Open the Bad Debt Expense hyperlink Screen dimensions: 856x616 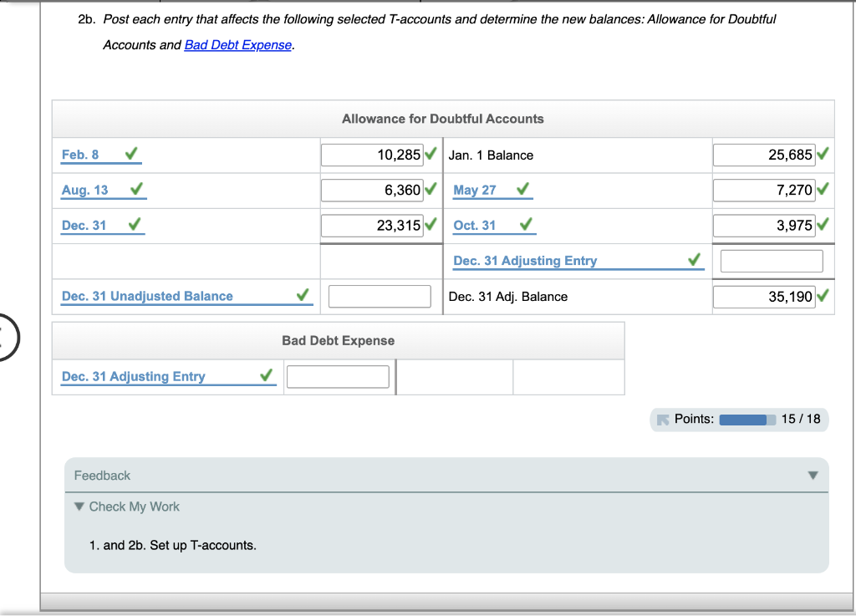tap(238, 45)
